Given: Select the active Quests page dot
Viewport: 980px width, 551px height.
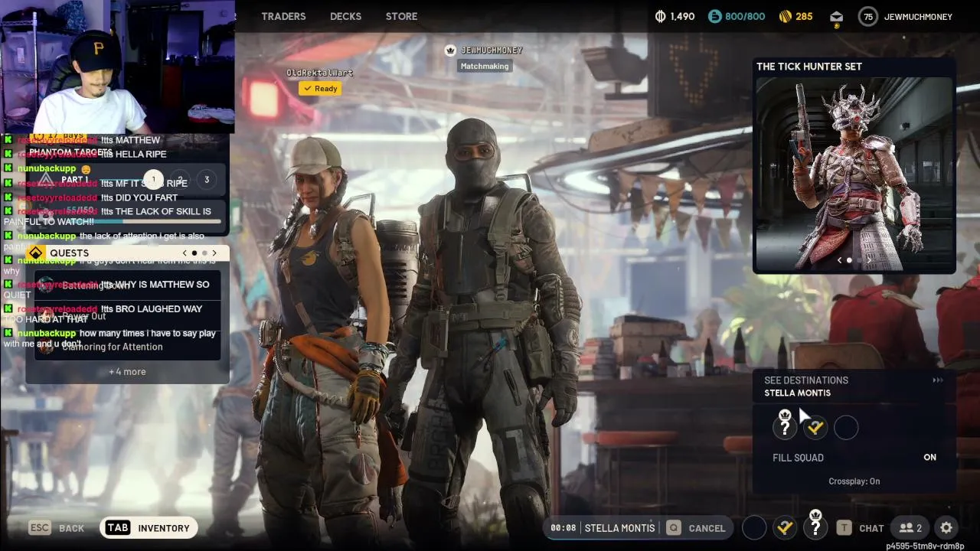Looking at the screenshot, I should (194, 253).
